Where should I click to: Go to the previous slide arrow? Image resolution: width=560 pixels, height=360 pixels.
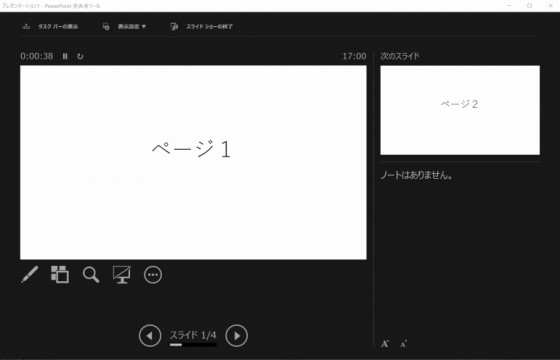150,336
